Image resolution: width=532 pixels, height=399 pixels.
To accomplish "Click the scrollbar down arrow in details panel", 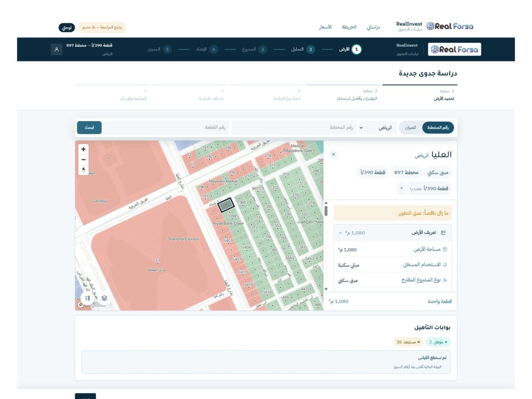I will click(326, 289).
